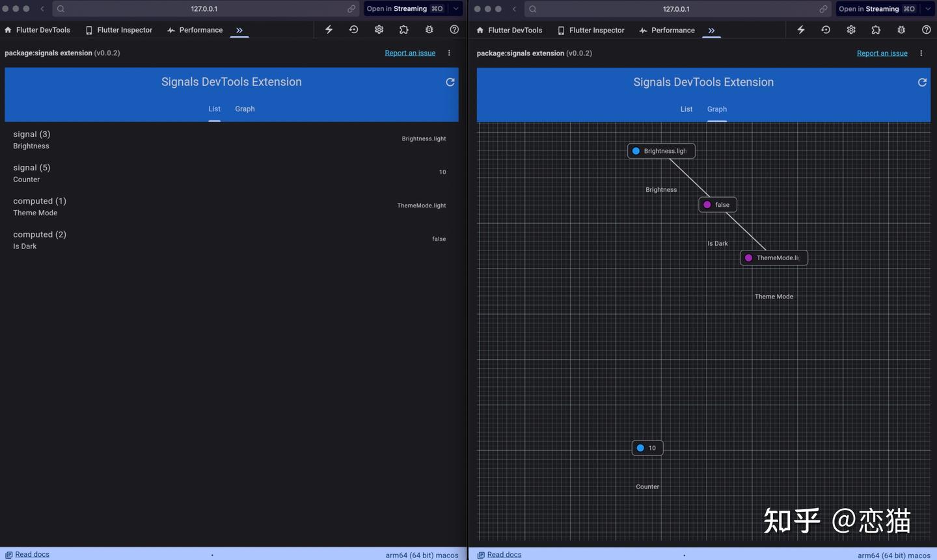The image size is (937, 560).
Task: Select the signal (3) Brightness list row
Action: (231, 140)
